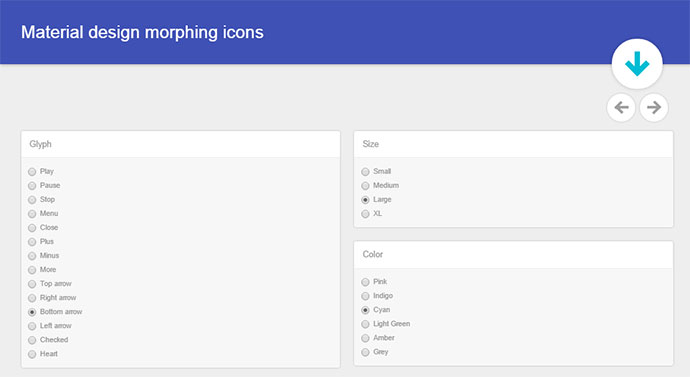Click the selected Cyan color radio button
690x377 pixels.
365,310
